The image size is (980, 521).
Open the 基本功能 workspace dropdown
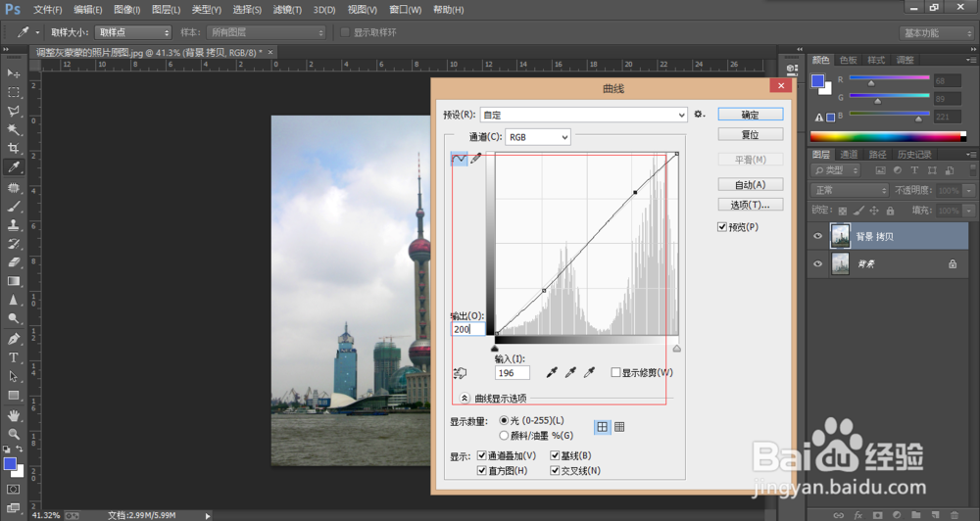[936, 33]
